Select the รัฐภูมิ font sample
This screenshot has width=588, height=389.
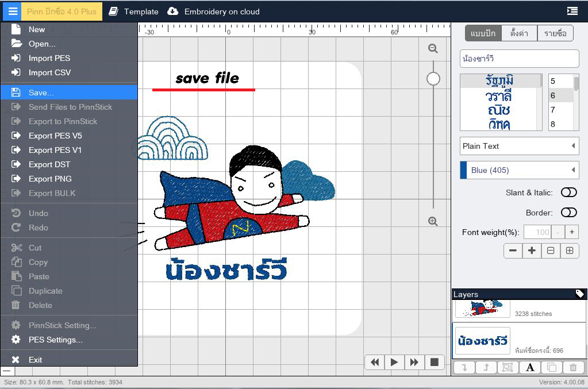click(x=499, y=80)
